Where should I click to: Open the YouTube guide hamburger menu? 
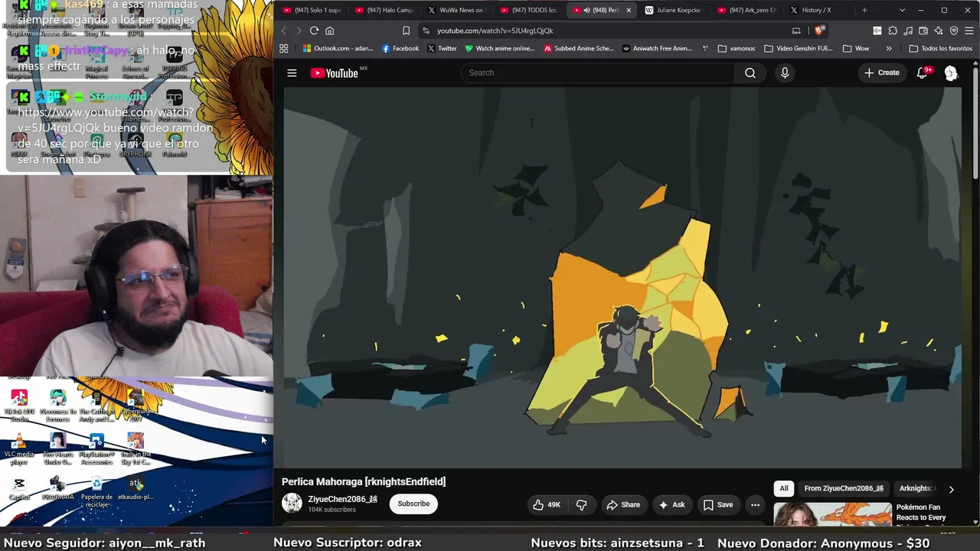pyautogui.click(x=292, y=73)
